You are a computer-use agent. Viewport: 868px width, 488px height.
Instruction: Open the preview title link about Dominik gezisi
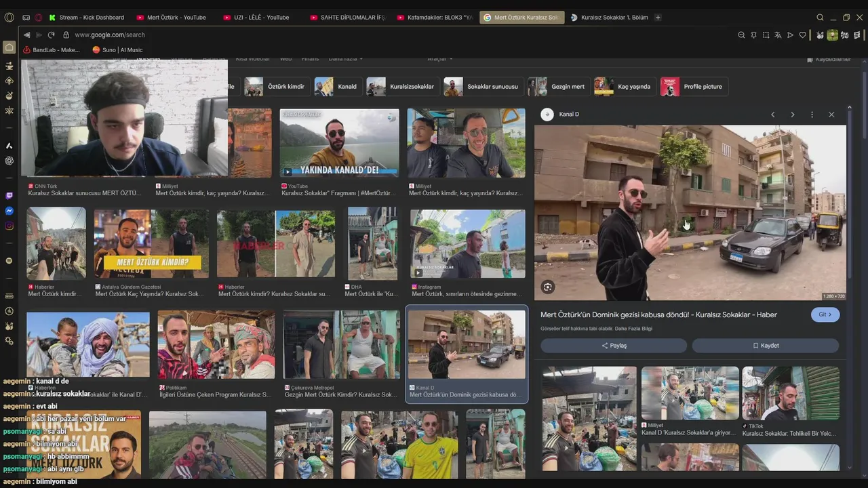[658, 314]
